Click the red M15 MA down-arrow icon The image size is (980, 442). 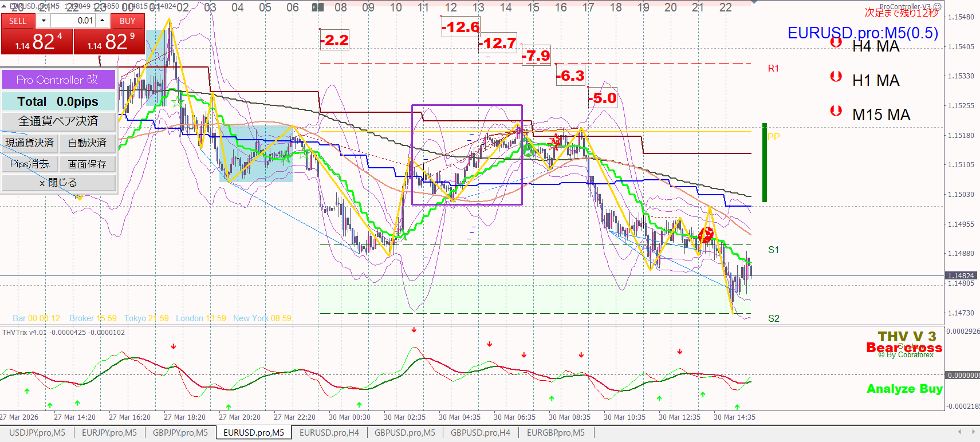[x=836, y=110]
